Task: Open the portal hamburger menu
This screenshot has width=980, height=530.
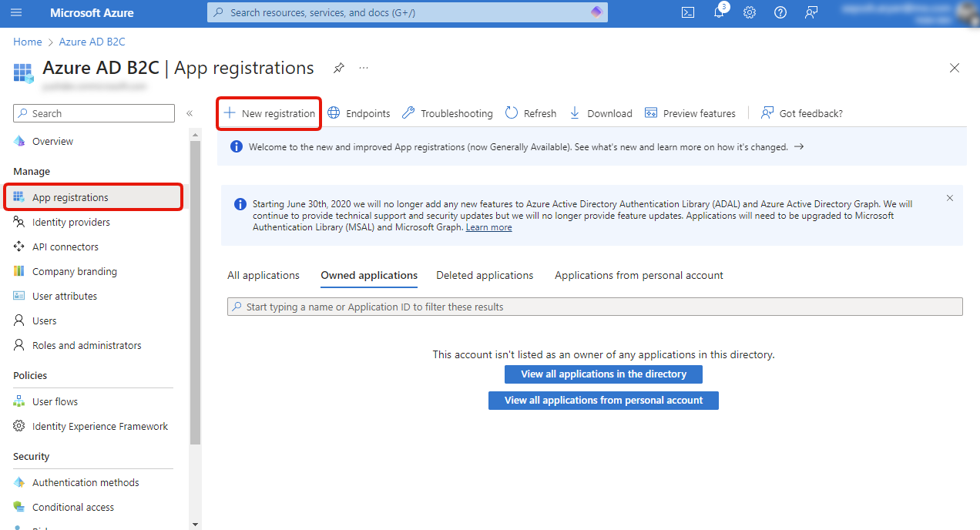Action: [16, 12]
